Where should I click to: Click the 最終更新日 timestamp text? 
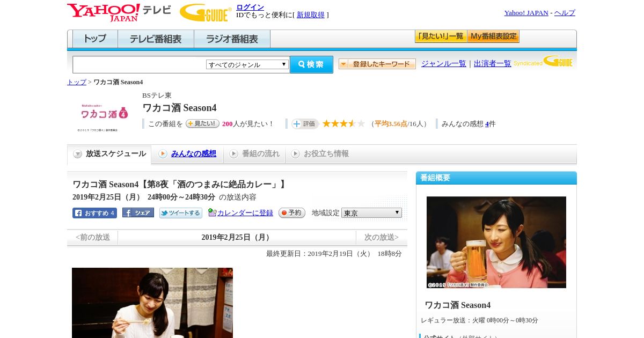coord(334,253)
